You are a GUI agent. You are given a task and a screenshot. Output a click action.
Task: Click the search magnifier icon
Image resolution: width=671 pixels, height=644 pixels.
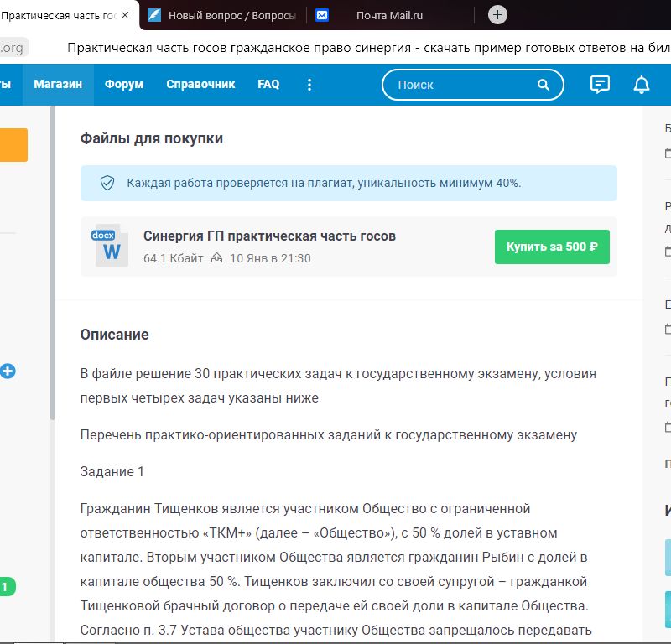point(543,85)
